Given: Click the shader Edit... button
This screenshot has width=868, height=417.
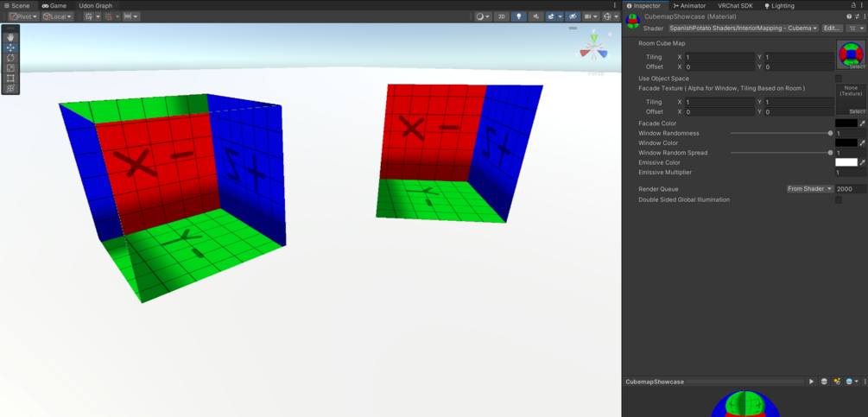Looking at the screenshot, I should [x=832, y=28].
